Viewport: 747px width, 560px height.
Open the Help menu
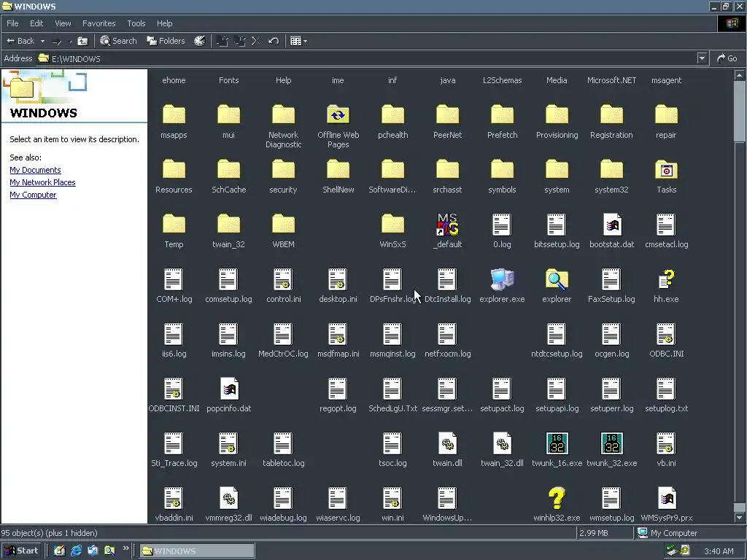(164, 23)
